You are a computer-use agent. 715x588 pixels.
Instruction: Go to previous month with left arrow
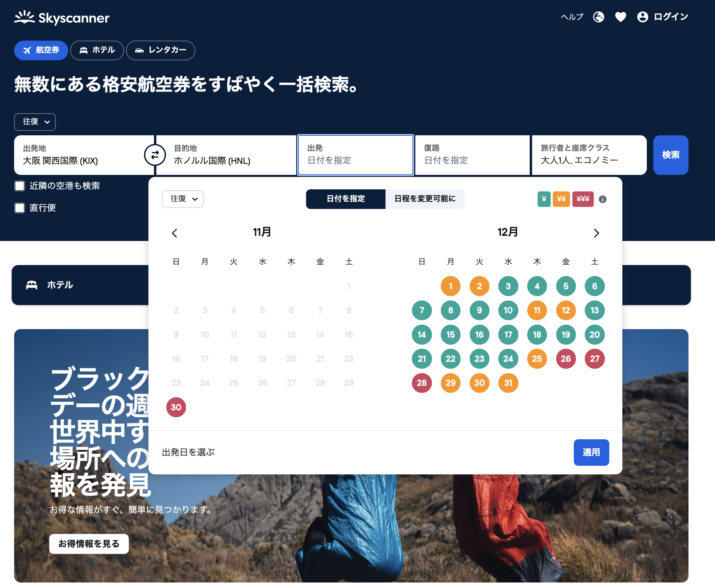click(175, 233)
